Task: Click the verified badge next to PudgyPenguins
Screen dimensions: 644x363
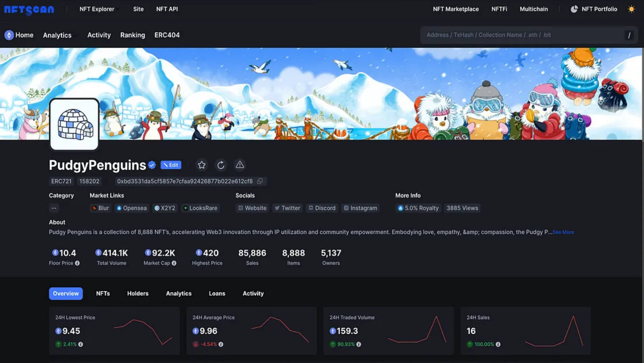Action: pos(152,165)
